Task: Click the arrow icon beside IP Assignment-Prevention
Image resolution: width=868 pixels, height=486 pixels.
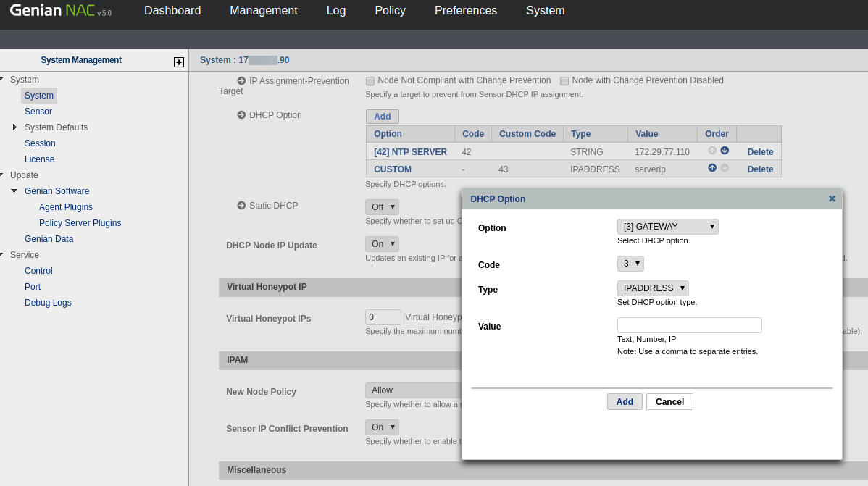Action: click(241, 81)
